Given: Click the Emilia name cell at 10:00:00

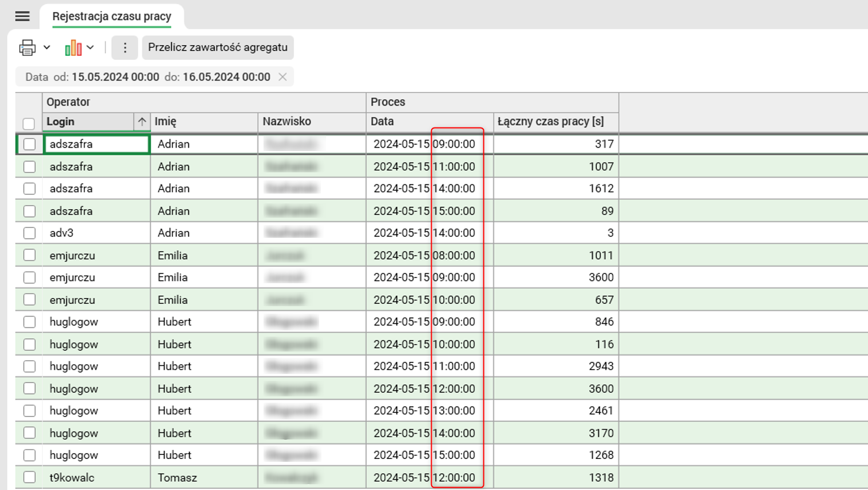Looking at the screenshot, I should point(204,299).
